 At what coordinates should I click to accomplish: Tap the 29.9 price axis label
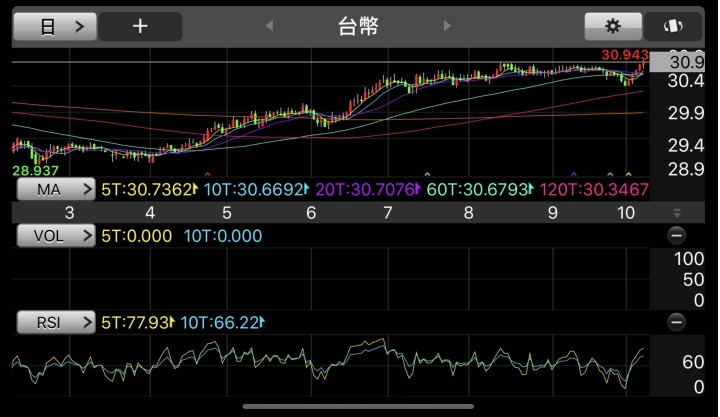(686, 113)
